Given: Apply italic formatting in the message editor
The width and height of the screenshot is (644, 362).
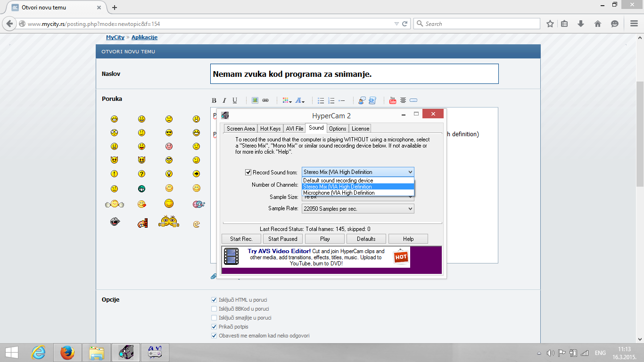Looking at the screenshot, I should click(x=224, y=100).
